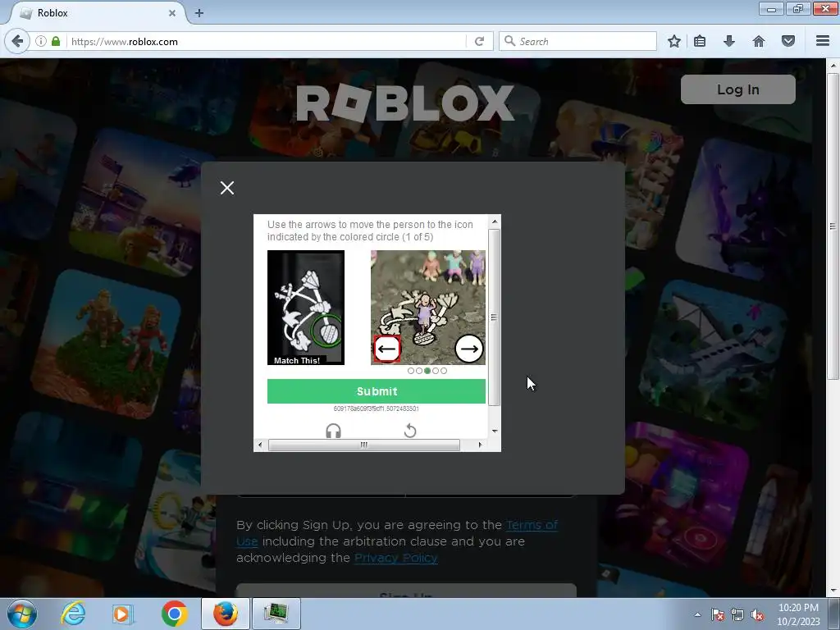Click the green secure padlock icon

(56, 41)
